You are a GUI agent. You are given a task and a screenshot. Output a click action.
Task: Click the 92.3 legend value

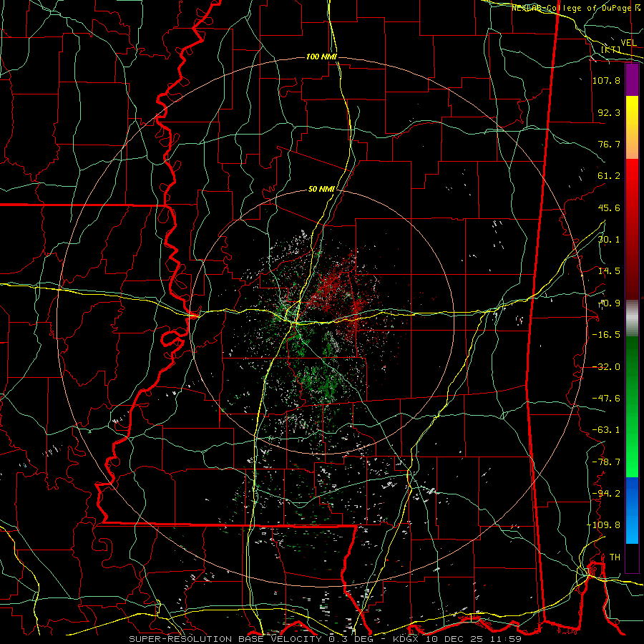pyautogui.click(x=609, y=112)
